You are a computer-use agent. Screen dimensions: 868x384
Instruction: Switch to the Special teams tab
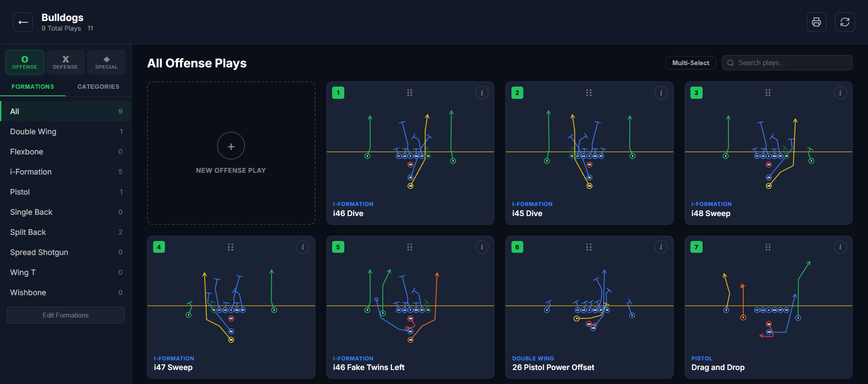(x=106, y=62)
